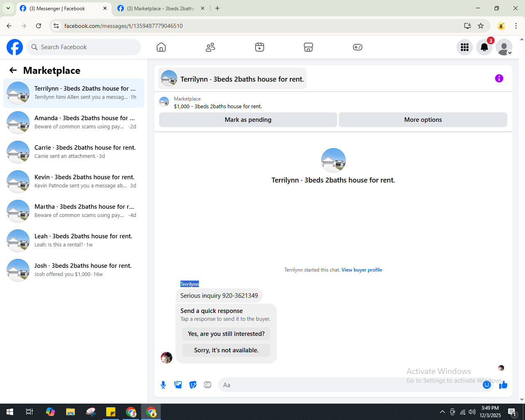Screen dimensions: 525x420
Task: Open the Gaming controller icon
Action: [x=358, y=47]
